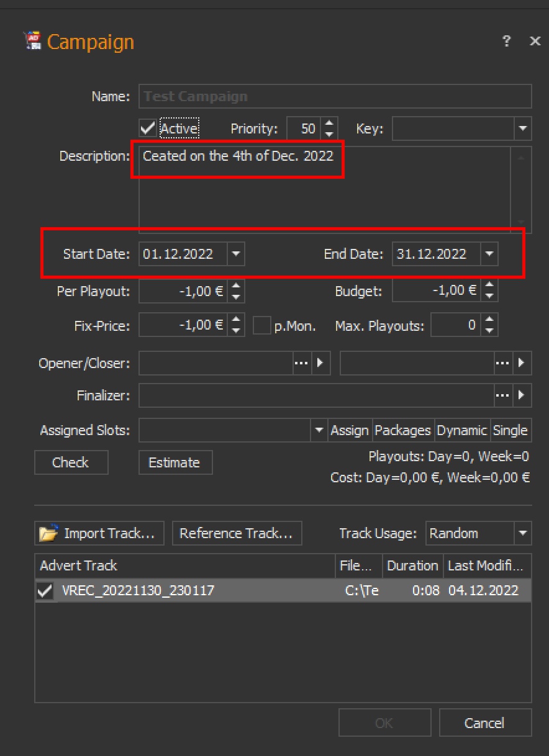Click the help question mark icon
Viewport: 549px width, 756px height.
(507, 42)
